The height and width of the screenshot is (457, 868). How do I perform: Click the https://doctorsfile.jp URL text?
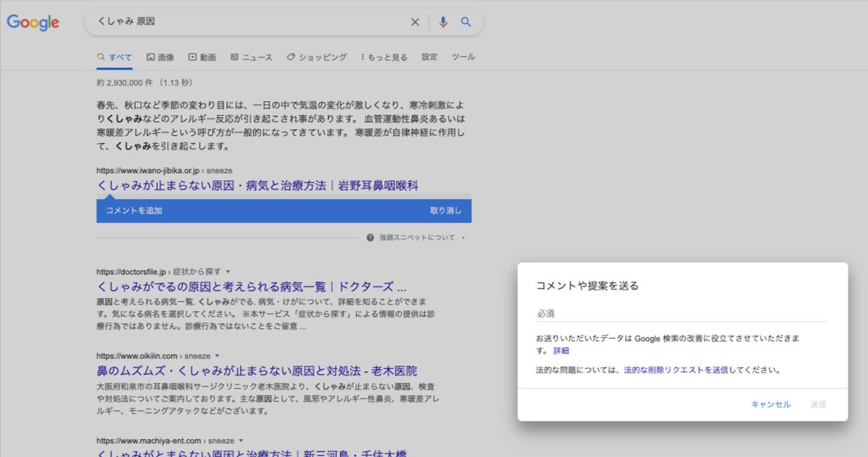(132, 272)
